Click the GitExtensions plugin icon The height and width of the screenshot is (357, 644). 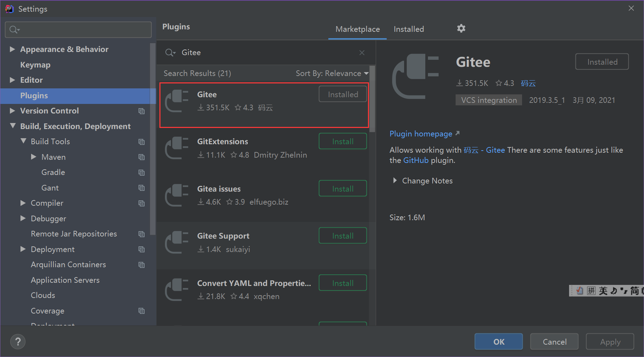[177, 148]
